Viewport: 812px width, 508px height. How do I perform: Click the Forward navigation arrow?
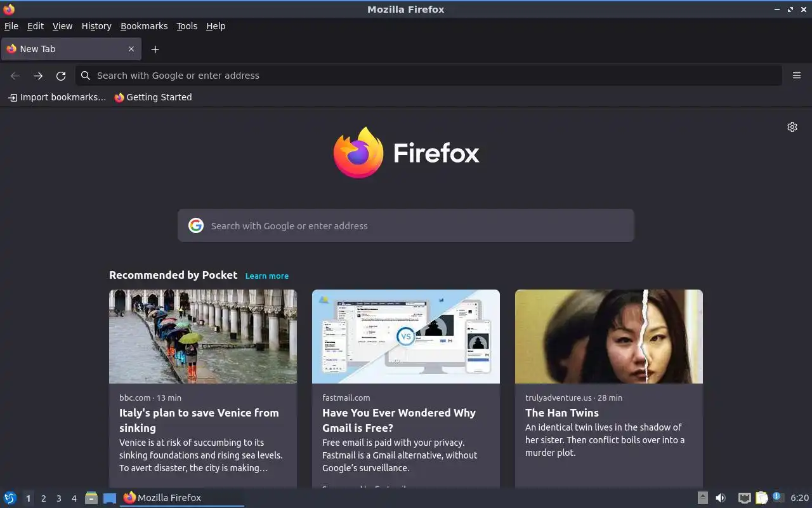click(x=38, y=76)
